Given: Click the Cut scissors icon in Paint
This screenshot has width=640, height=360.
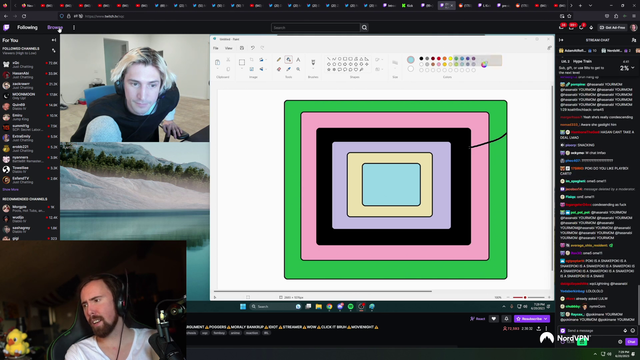Looking at the screenshot, I should (228, 60).
